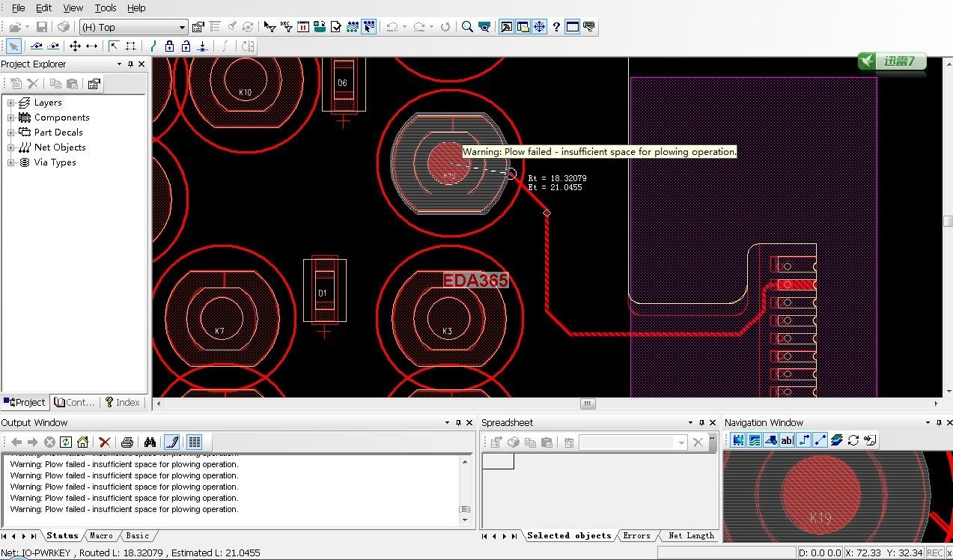Switch to the Macro tab in Output Window
Image resolution: width=953 pixels, height=560 pixels.
pos(101,535)
